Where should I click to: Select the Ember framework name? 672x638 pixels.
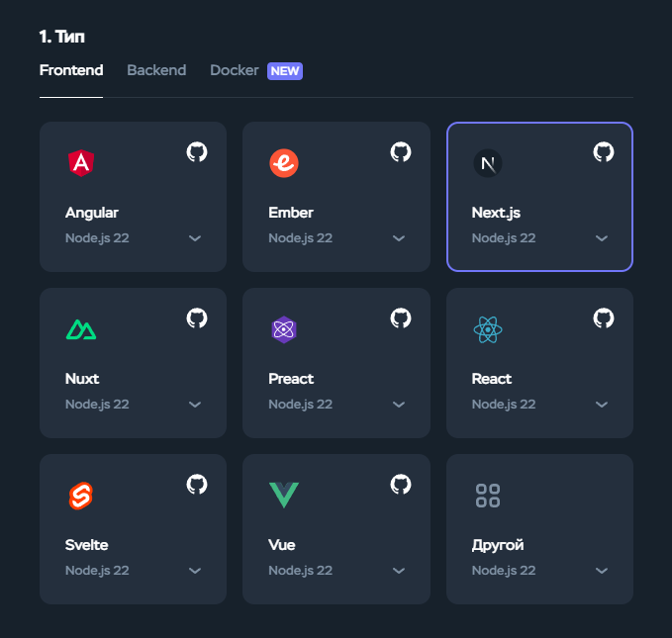[291, 213]
